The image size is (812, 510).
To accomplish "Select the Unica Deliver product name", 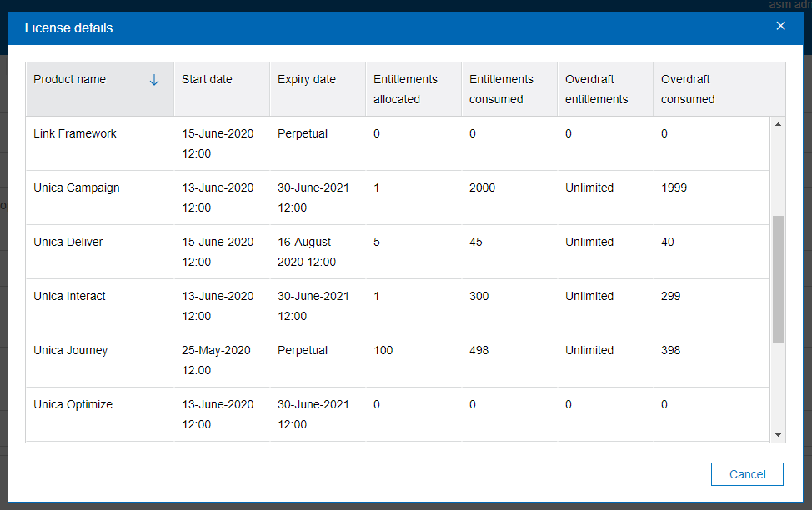I will (x=68, y=242).
